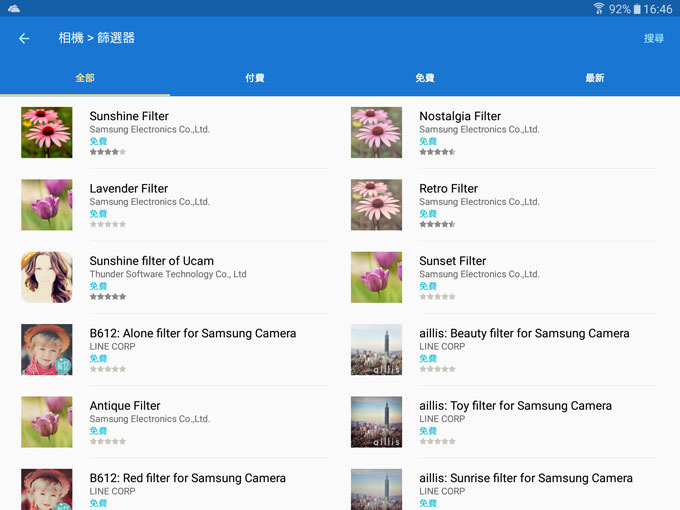680x510 pixels.
Task: Click the star rating of Retro Filter
Action: point(438,224)
